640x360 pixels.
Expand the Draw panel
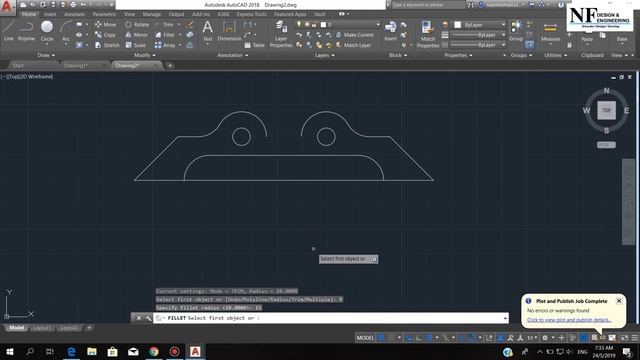click(46, 55)
